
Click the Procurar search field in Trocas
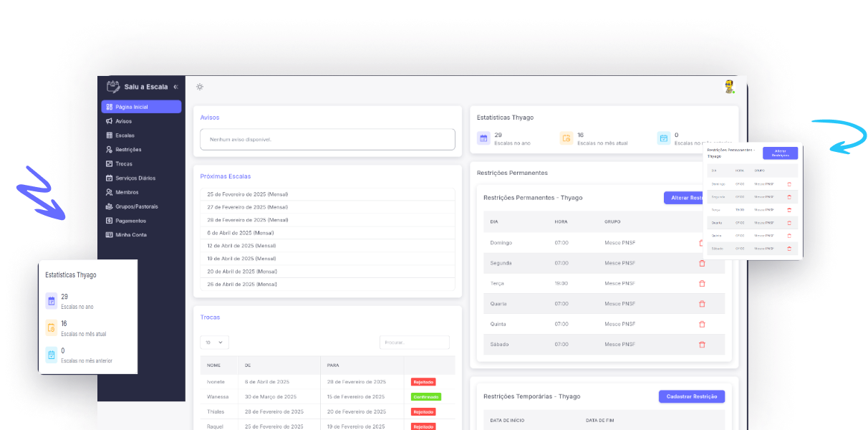pyautogui.click(x=414, y=342)
